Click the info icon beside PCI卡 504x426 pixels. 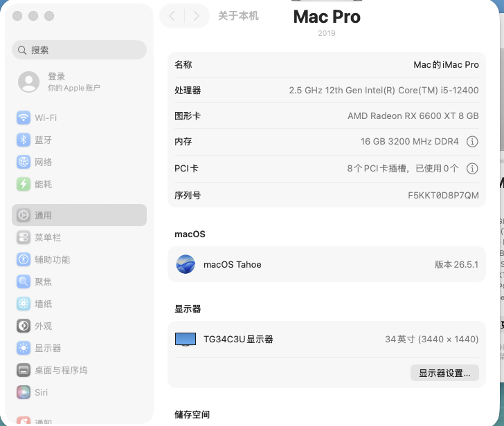472,169
